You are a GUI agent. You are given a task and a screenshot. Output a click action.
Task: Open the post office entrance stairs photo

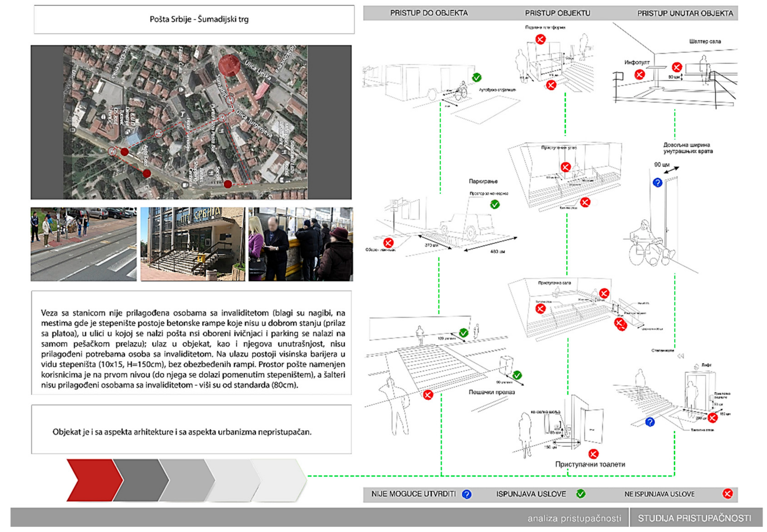click(193, 244)
